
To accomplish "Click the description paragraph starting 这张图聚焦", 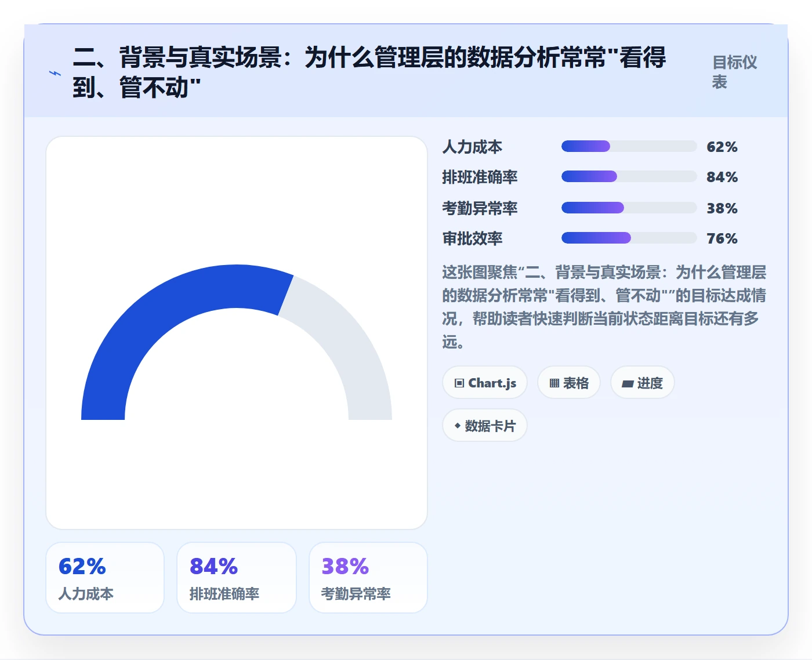I will (604, 307).
